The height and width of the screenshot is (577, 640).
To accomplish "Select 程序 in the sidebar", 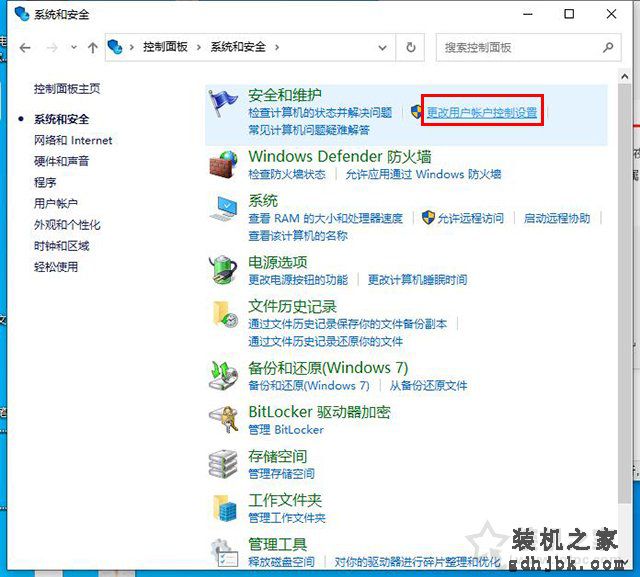I will tap(45, 182).
